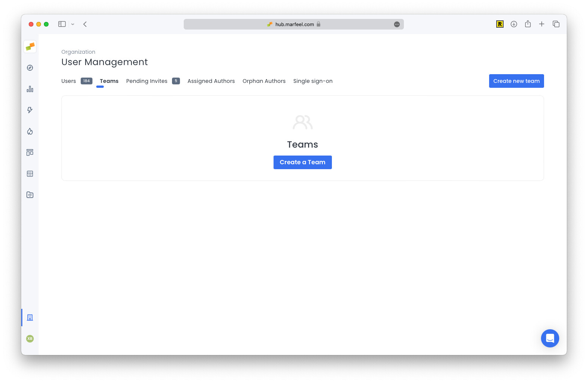Open the Intercom chat bubble
Viewport: 588px width, 383px height.
tap(550, 338)
